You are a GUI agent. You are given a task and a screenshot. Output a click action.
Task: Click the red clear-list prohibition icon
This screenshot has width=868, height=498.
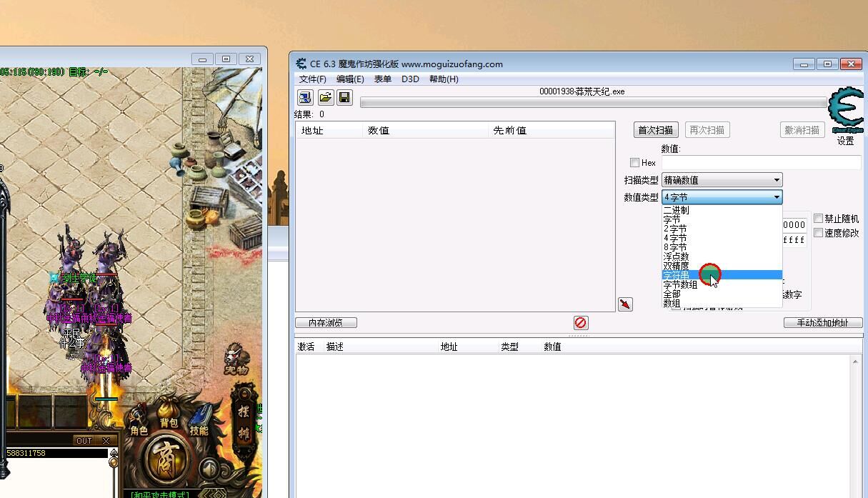click(x=580, y=323)
